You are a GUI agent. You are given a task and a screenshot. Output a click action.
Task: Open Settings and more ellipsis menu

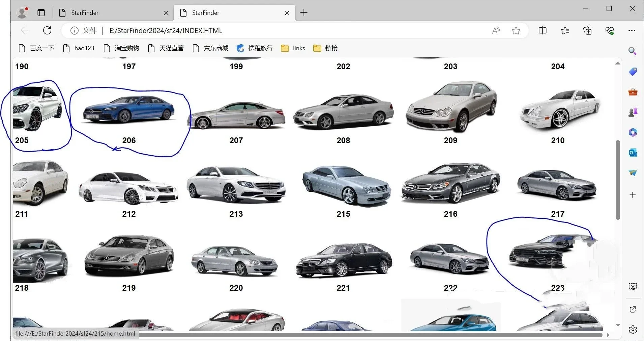[632, 30]
